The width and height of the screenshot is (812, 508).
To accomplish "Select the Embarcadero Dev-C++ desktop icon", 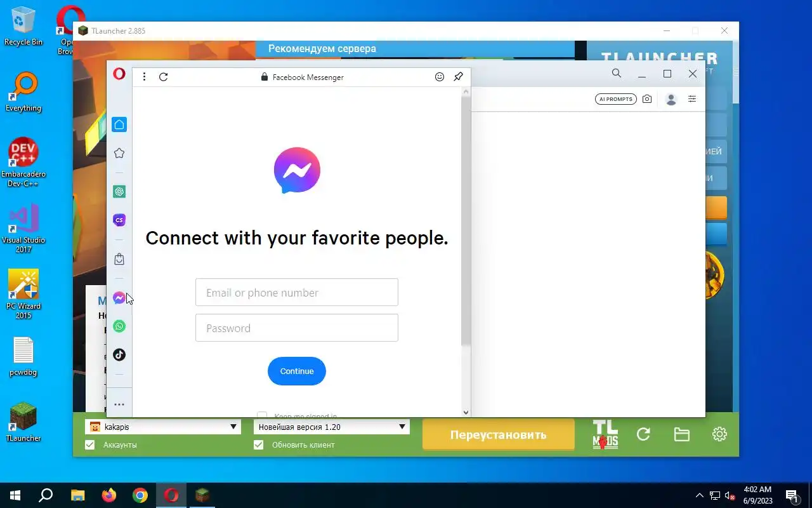I will click(x=23, y=163).
